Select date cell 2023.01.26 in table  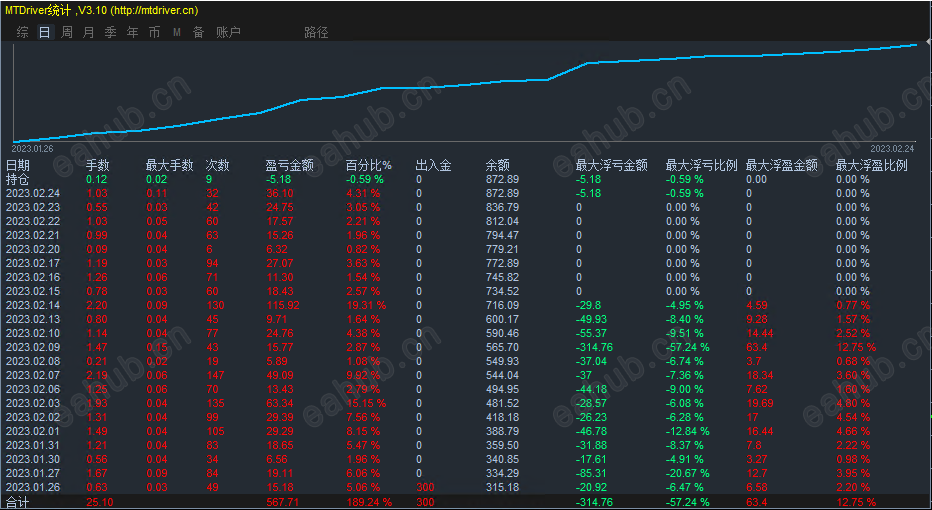click(x=33, y=487)
